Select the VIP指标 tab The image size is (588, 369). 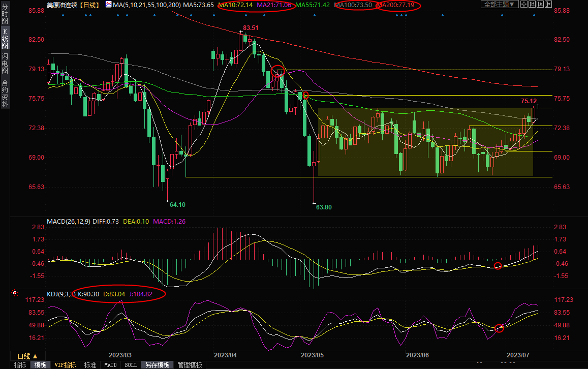point(65,365)
